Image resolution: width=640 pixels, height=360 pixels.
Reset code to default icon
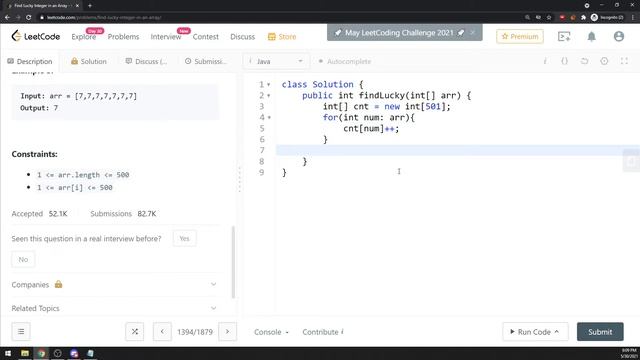pyautogui.click(x=584, y=61)
